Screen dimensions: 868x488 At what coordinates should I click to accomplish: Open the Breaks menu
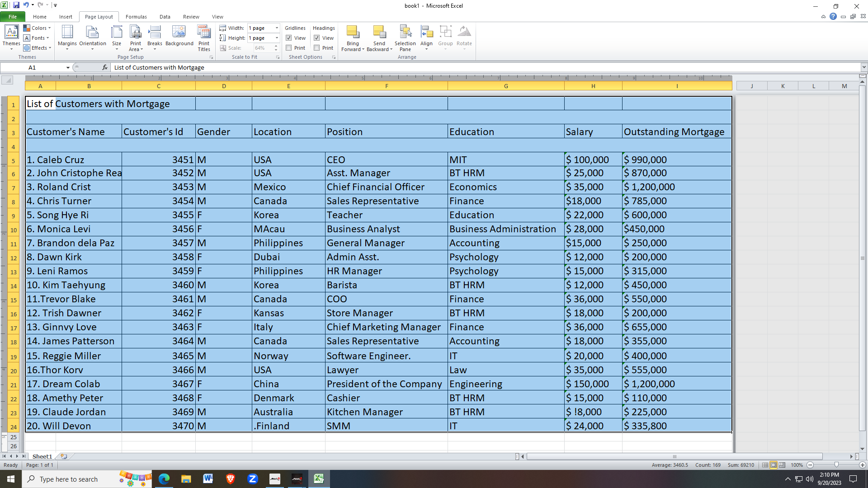click(155, 37)
